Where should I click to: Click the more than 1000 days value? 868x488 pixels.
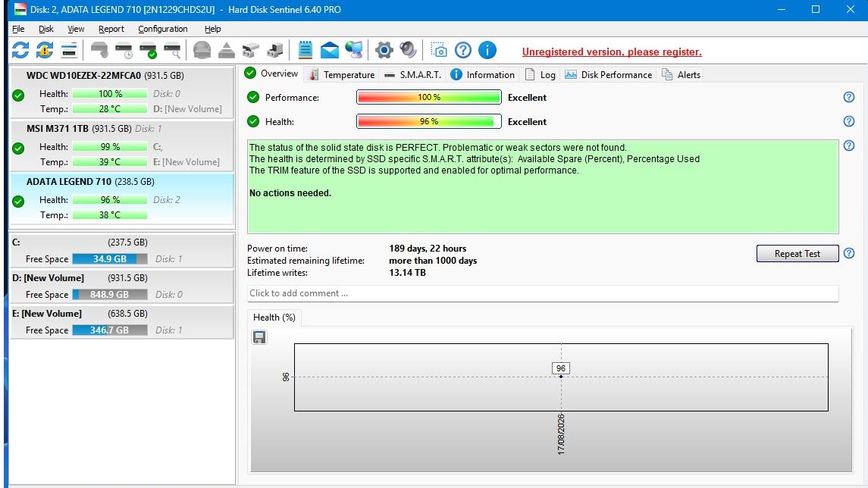(x=433, y=261)
